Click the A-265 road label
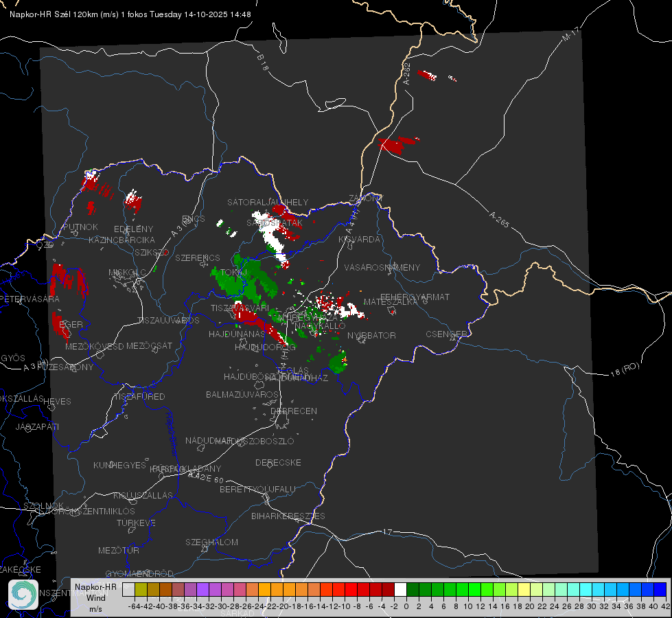672x618 pixels. (x=499, y=219)
